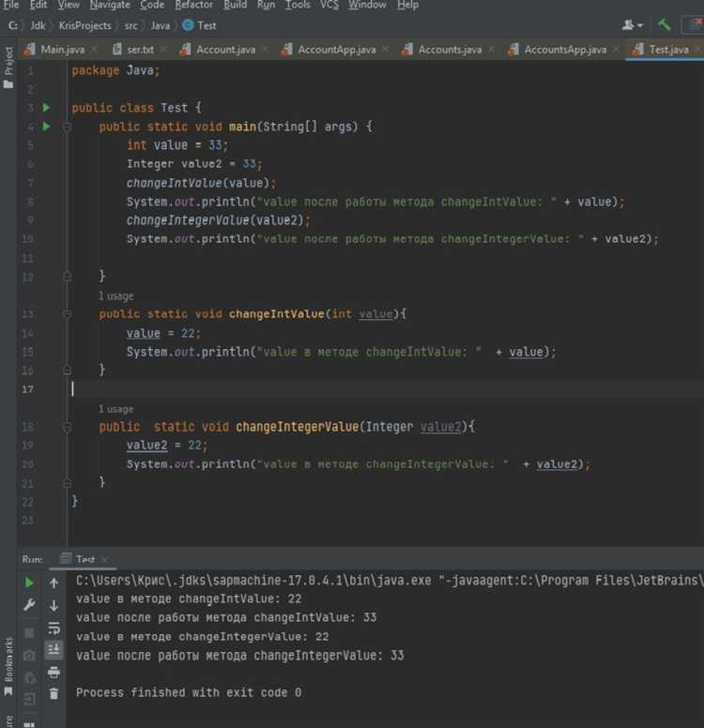This screenshot has width=704, height=728.
Task: Run main method from line 4 gutter arrow
Action: (46, 127)
